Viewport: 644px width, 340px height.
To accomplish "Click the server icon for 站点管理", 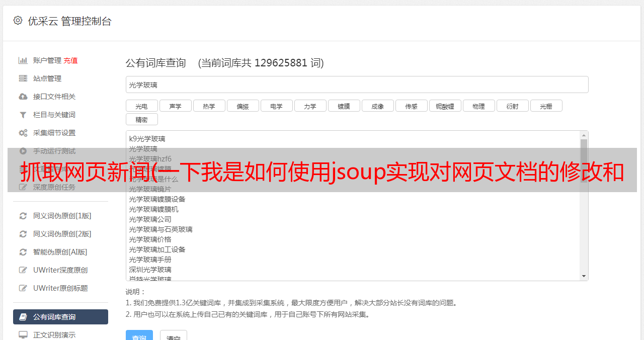I will (23, 78).
